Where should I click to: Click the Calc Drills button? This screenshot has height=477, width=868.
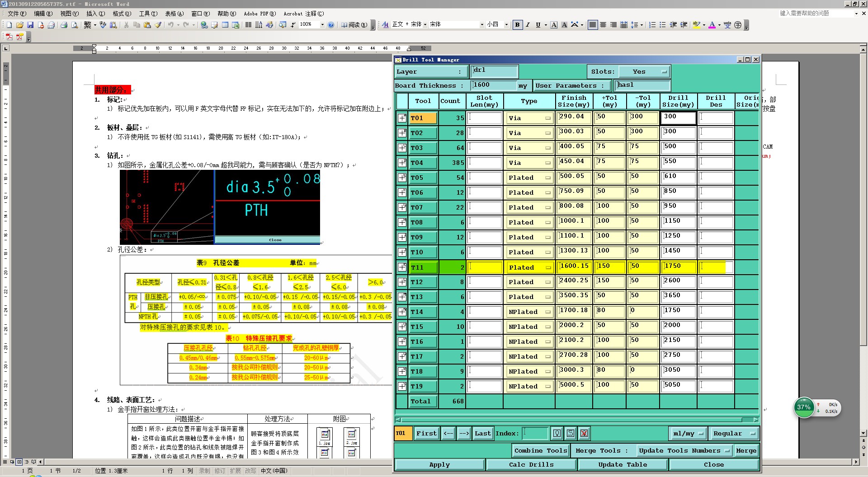(x=531, y=465)
